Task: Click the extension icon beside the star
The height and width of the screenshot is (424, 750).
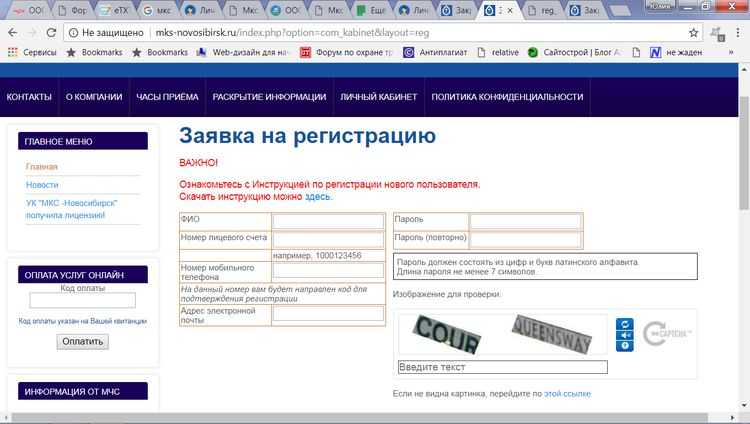Action: click(717, 33)
